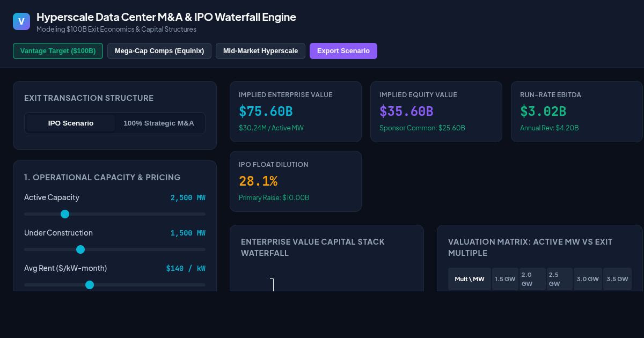This screenshot has height=338, width=644.
Task: Choose Mid-Market Hyperscale preset
Action: 260,51
